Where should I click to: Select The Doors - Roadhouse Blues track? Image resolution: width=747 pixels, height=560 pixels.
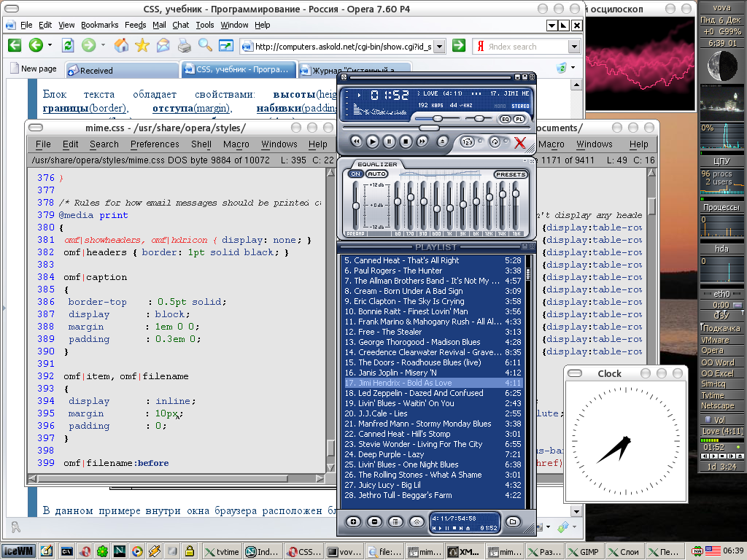433,362
